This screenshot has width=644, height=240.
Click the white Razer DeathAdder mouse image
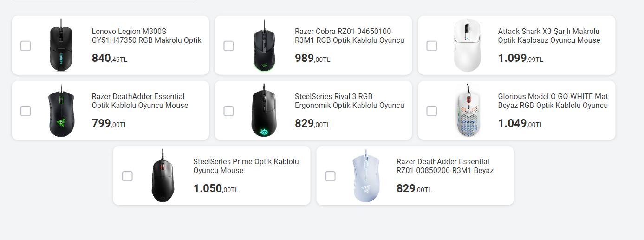point(365,176)
